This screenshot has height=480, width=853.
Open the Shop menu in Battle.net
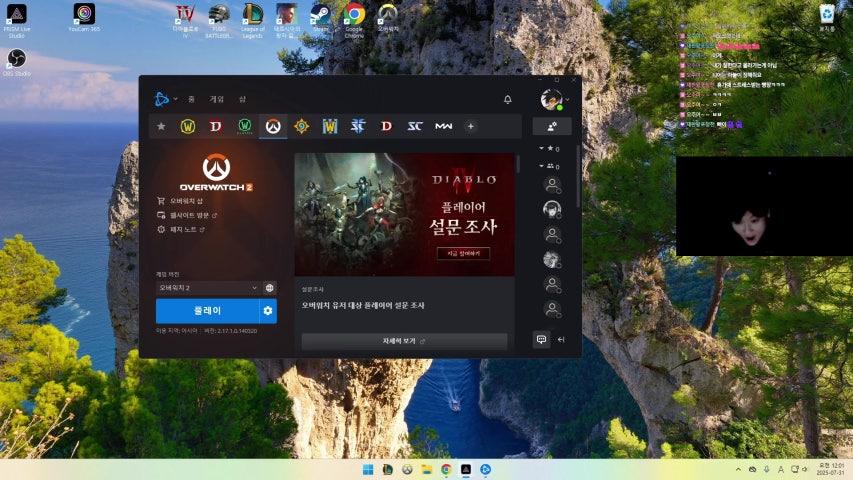(242, 99)
